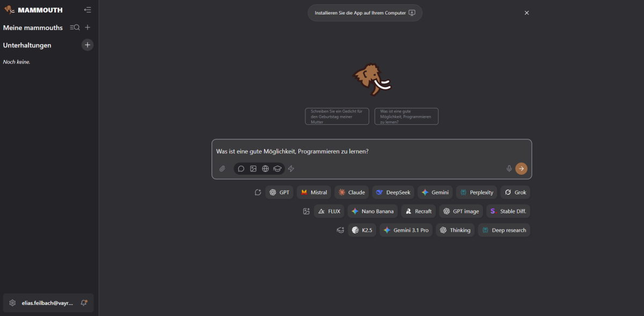Switch to chat mode bubble icon
The width and height of the screenshot is (644, 316).
241,169
